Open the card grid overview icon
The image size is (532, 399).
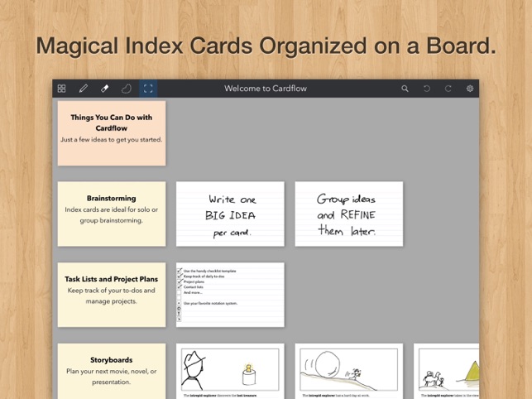coord(62,89)
